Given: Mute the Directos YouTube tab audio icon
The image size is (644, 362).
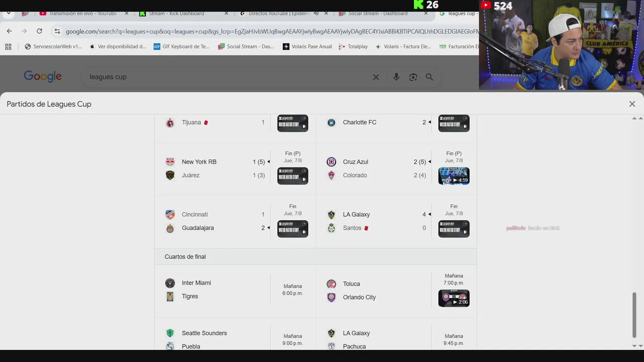Looking at the screenshot, I should coord(316,14).
